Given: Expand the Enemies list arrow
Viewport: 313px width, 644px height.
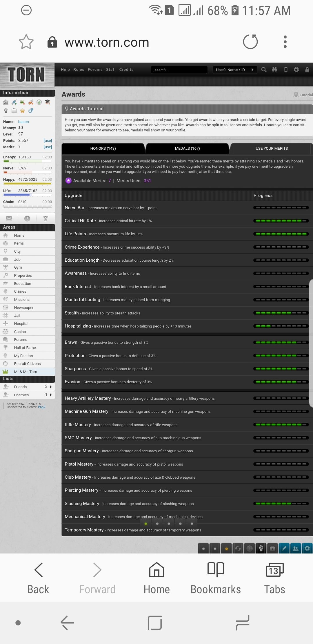Looking at the screenshot, I should [x=51, y=395].
